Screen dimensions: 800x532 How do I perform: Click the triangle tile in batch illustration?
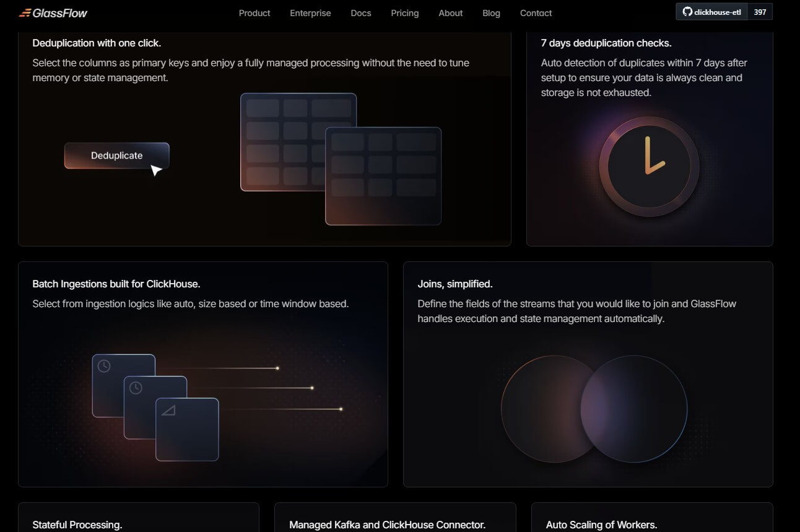(x=187, y=429)
